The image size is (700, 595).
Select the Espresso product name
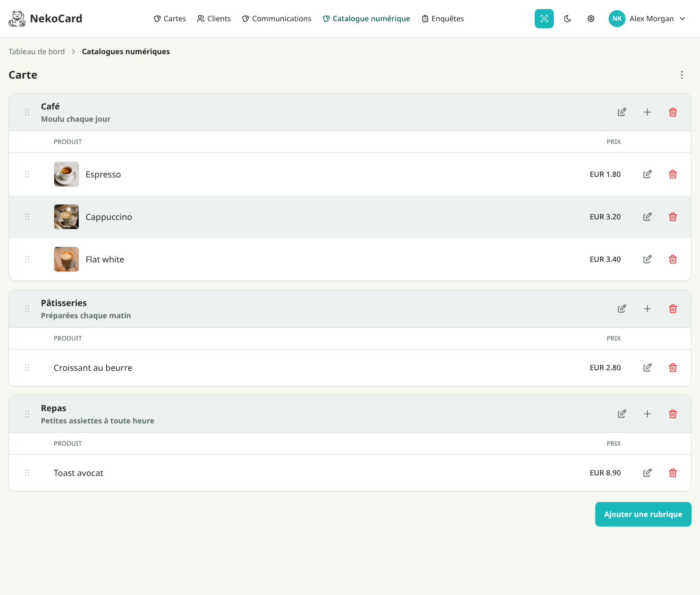103,174
